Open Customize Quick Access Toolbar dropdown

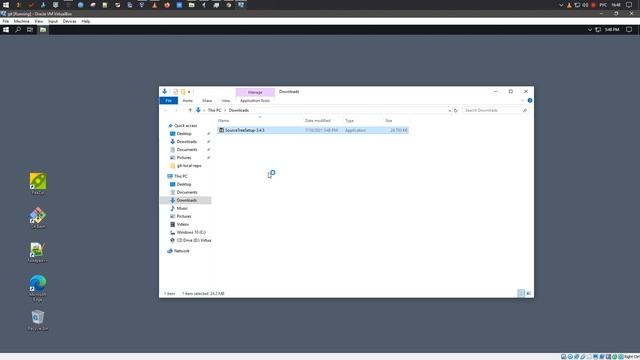(189, 92)
